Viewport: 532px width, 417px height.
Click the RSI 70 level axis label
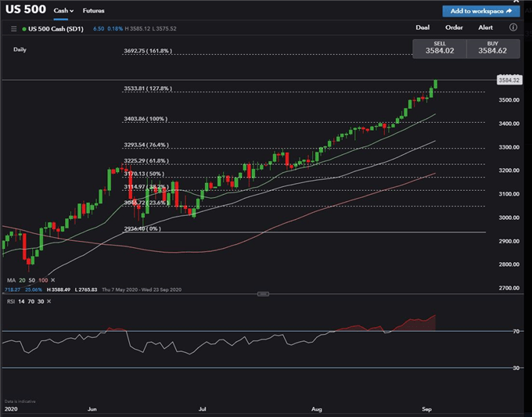click(x=516, y=331)
